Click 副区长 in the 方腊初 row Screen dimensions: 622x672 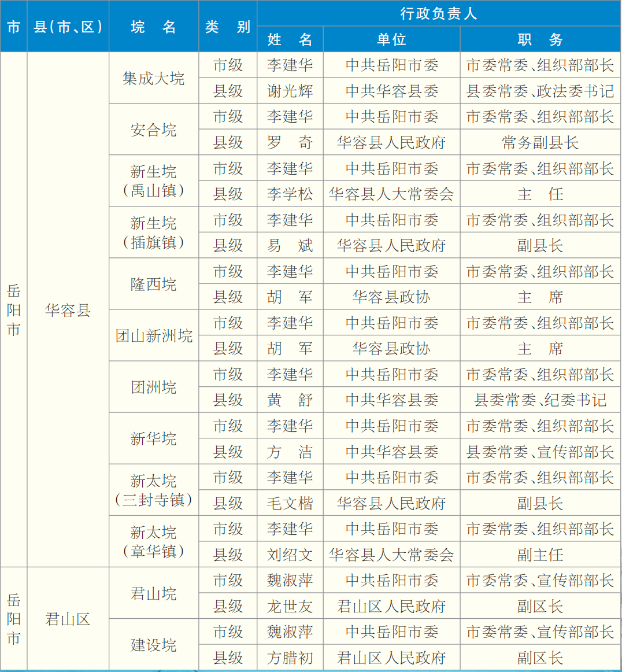(x=540, y=658)
